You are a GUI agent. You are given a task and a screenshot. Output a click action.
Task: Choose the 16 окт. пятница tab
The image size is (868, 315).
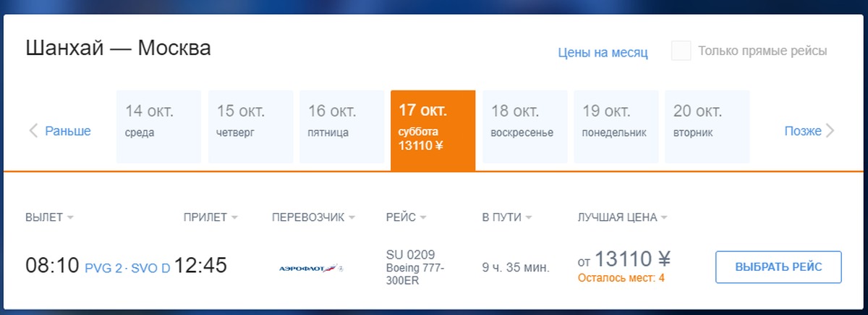[x=341, y=126]
